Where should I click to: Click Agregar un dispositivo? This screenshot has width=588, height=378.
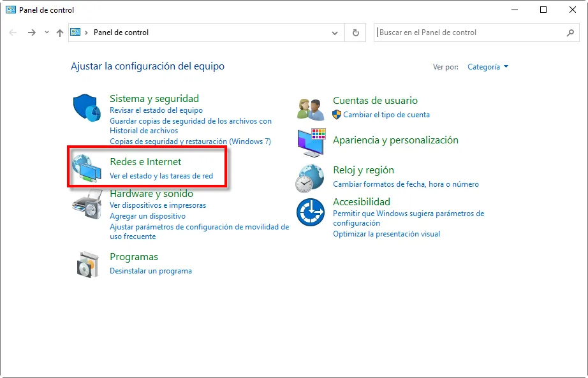tap(147, 216)
